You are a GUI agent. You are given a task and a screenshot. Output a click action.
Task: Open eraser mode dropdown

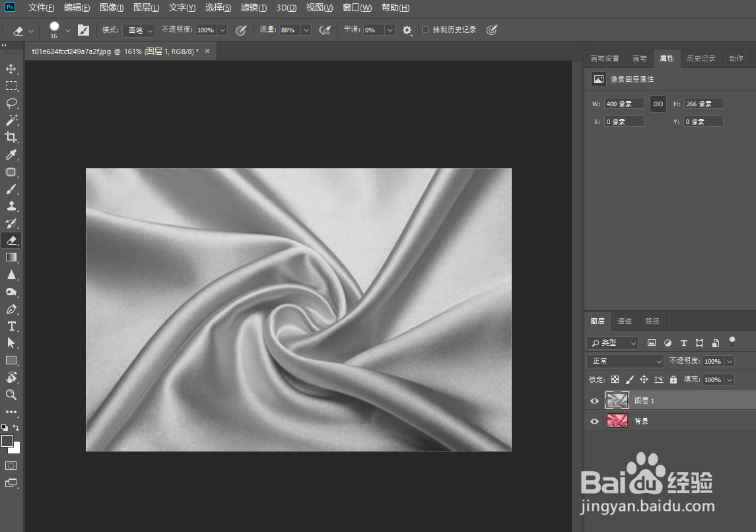coord(139,30)
